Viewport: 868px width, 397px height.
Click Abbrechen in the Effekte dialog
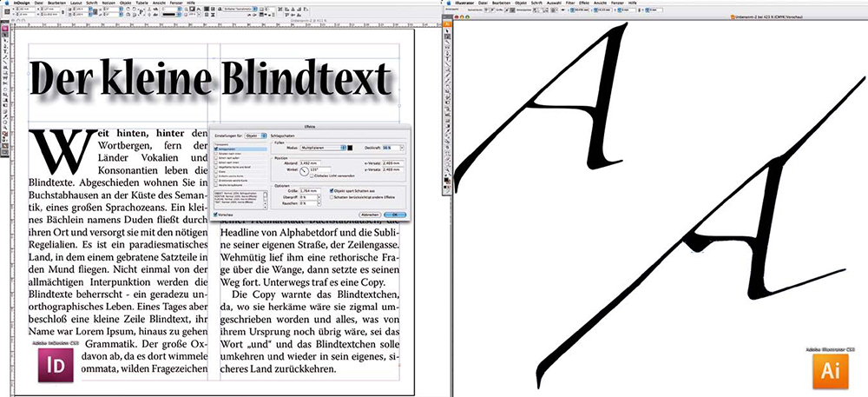[x=370, y=215]
